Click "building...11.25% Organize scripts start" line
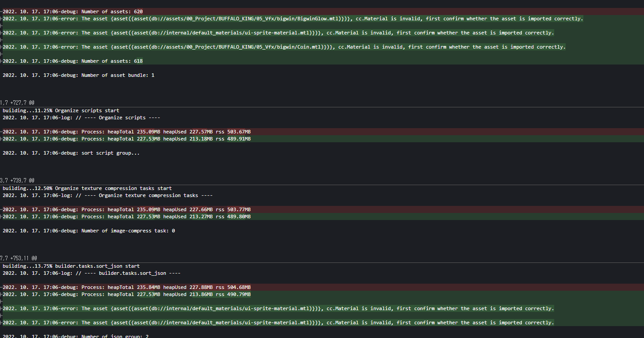The width and height of the screenshot is (644, 338). (x=61, y=110)
